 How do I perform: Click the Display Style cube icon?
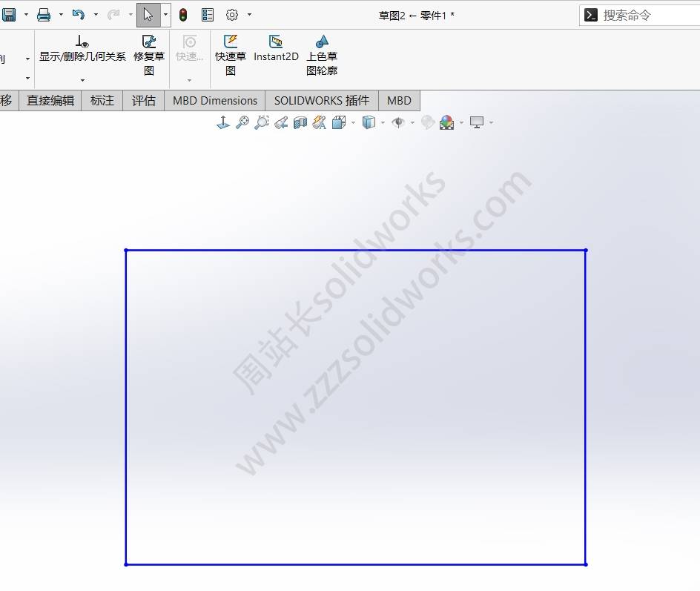369,122
